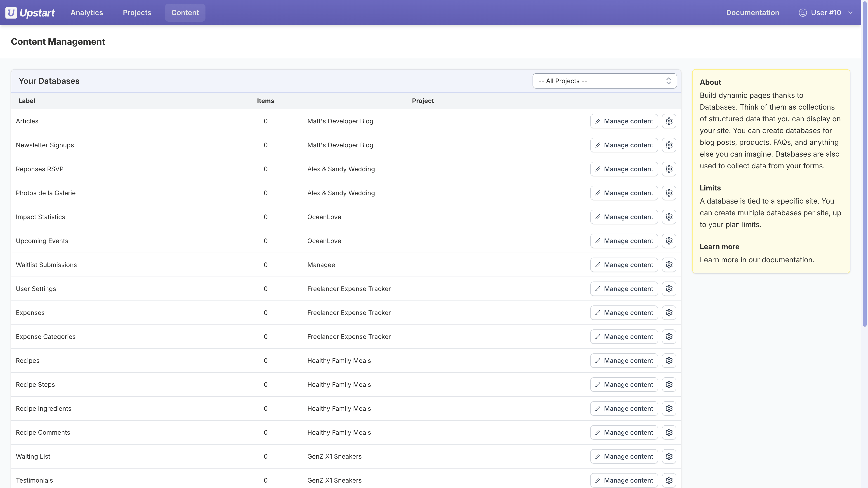The width and height of the screenshot is (868, 488).
Task: Click the Items column header
Action: point(266,101)
